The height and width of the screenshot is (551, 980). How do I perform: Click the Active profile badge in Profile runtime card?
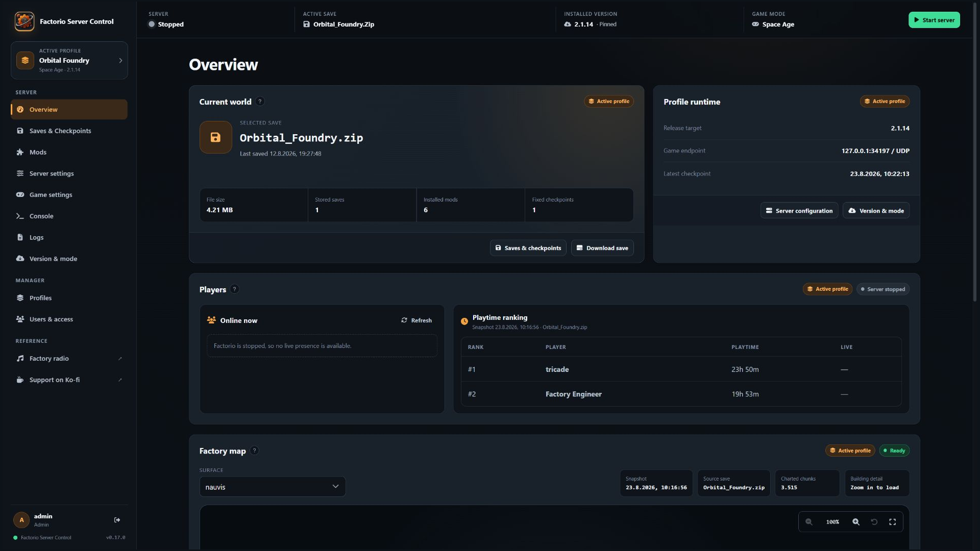coord(885,102)
